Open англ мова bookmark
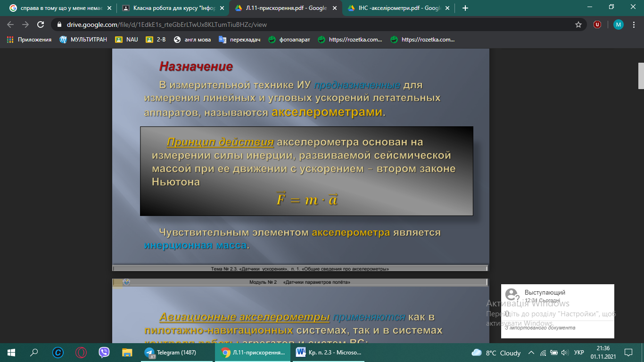The image size is (644, 362). (x=192, y=40)
